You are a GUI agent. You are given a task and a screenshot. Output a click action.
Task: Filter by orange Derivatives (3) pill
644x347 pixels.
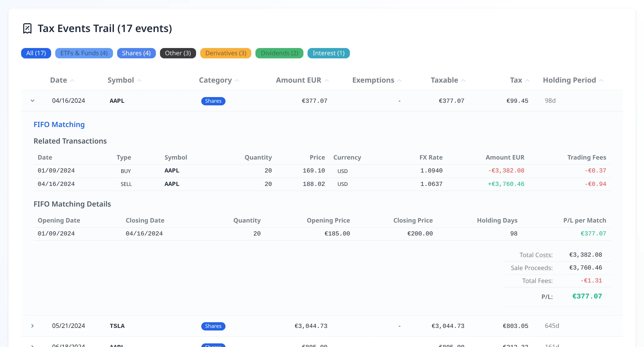tap(226, 53)
